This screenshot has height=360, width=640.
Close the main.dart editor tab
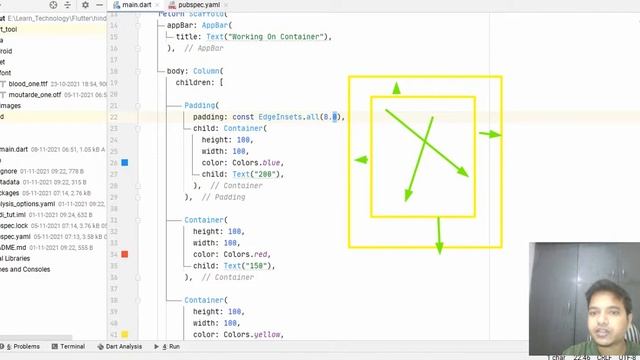pyautogui.click(x=157, y=5)
